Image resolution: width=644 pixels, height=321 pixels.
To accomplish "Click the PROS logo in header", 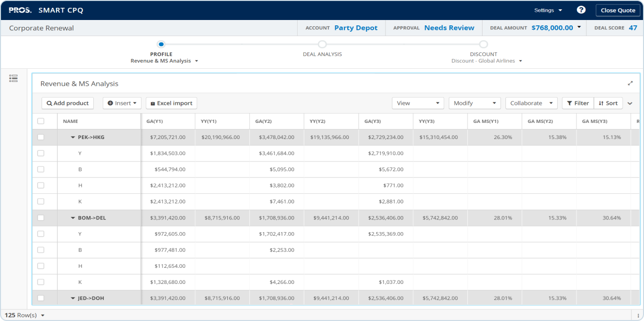I will tap(20, 10).
